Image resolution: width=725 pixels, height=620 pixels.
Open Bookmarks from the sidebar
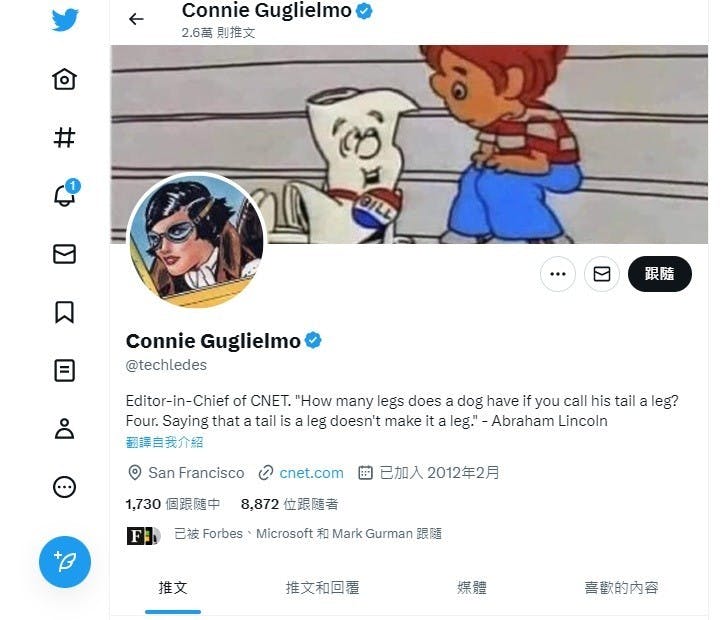[x=64, y=312]
